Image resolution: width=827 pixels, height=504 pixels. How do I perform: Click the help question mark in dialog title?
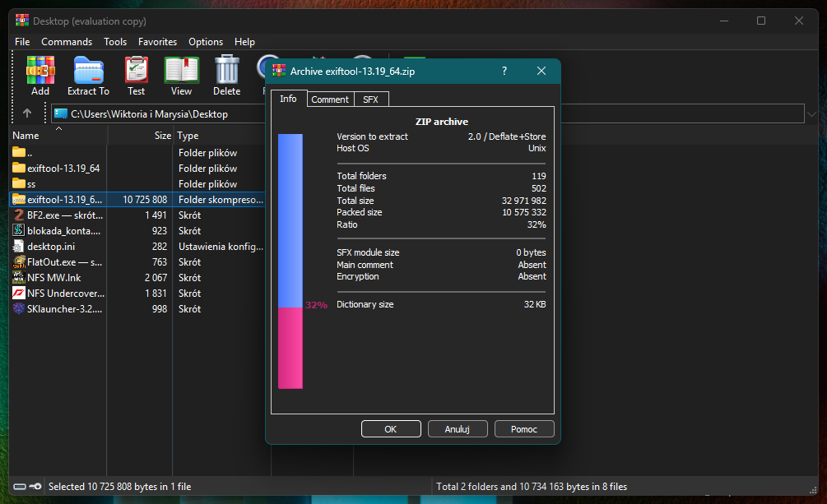pyautogui.click(x=504, y=72)
